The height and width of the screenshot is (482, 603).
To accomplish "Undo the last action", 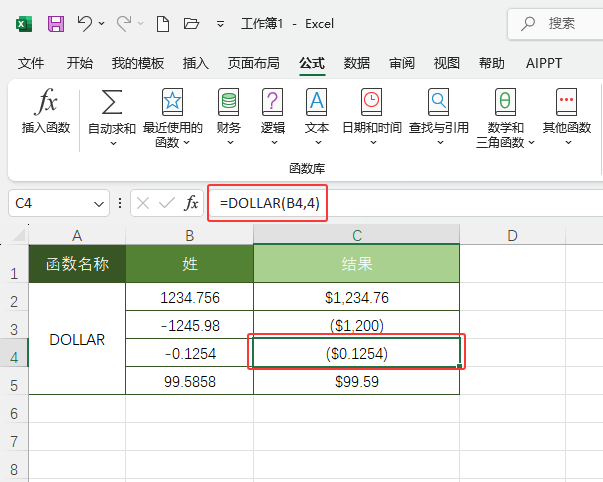I will 84,24.
